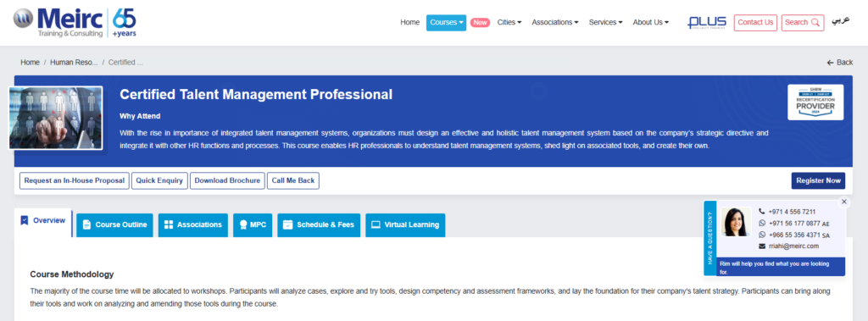Screen dimensions: 868x321
Task: Go to Home in top navigation
Action: coord(410,23)
